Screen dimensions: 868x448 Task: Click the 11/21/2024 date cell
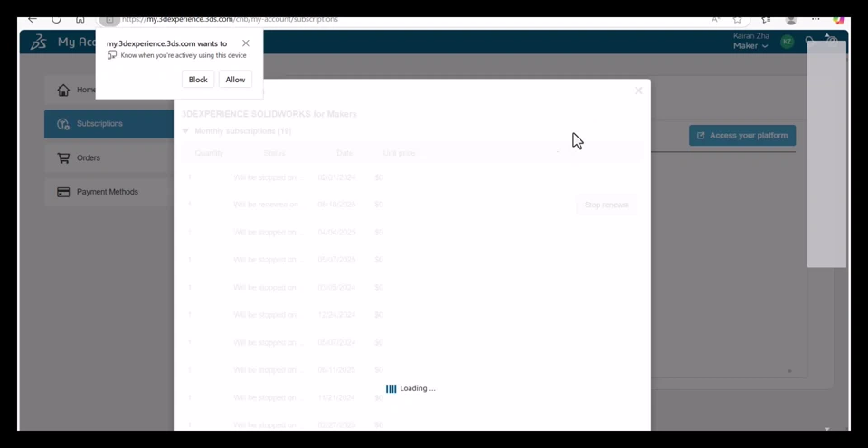(336, 397)
